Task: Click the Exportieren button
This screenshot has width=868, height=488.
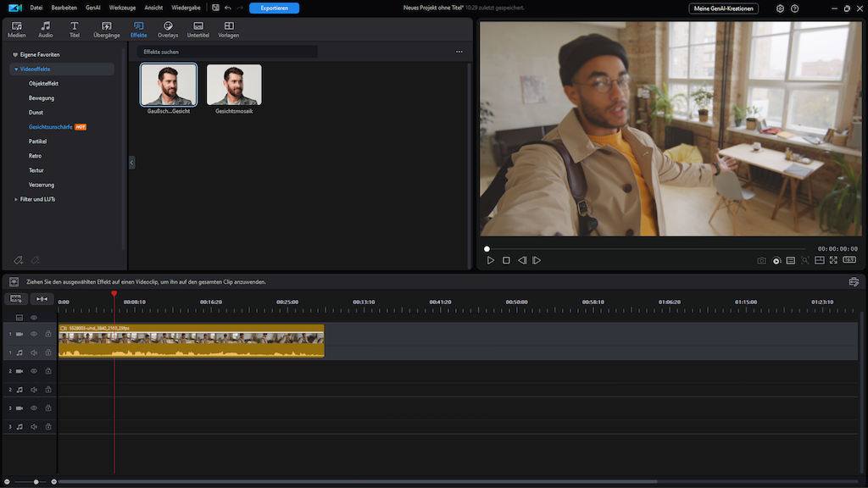Action: [274, 8]
